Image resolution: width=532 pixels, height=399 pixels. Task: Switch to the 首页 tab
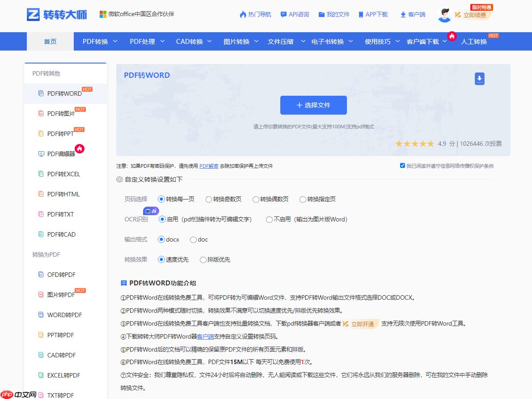50,41
